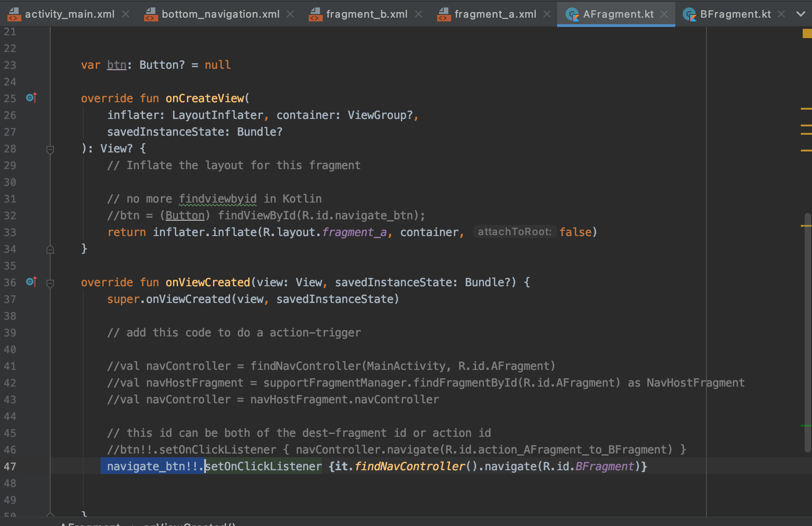Click the green change marker near line 45
The height and width of the screenshot is (526, 812).
click(x=806, y=426)
